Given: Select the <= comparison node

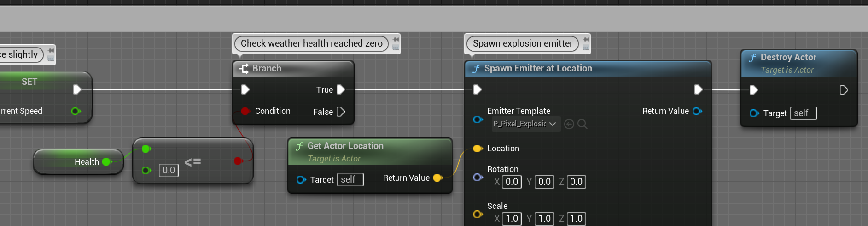Looking at the screenshot, I should click(x=193, y=162).
